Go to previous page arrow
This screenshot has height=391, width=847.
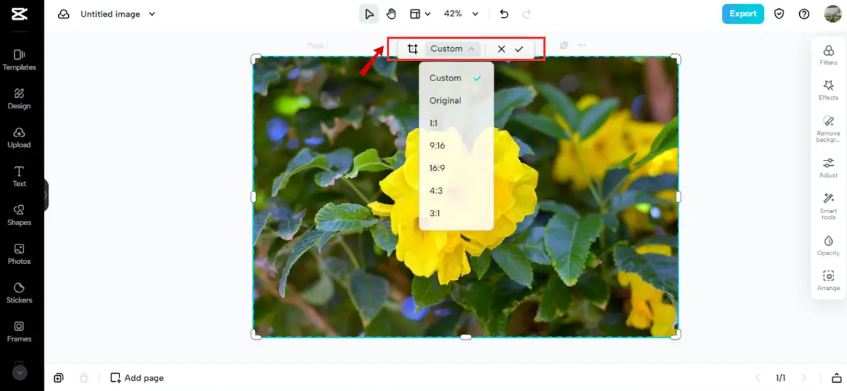[758, 378]
